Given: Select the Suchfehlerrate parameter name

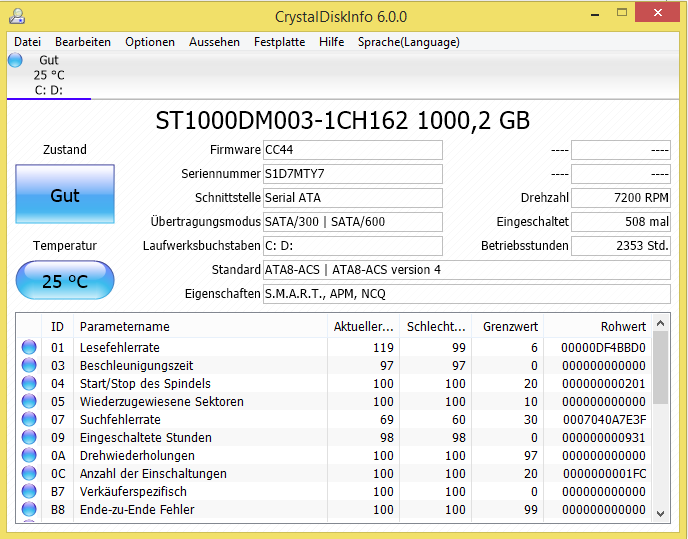Looking at the screenshot, I should tap(120, 420).
